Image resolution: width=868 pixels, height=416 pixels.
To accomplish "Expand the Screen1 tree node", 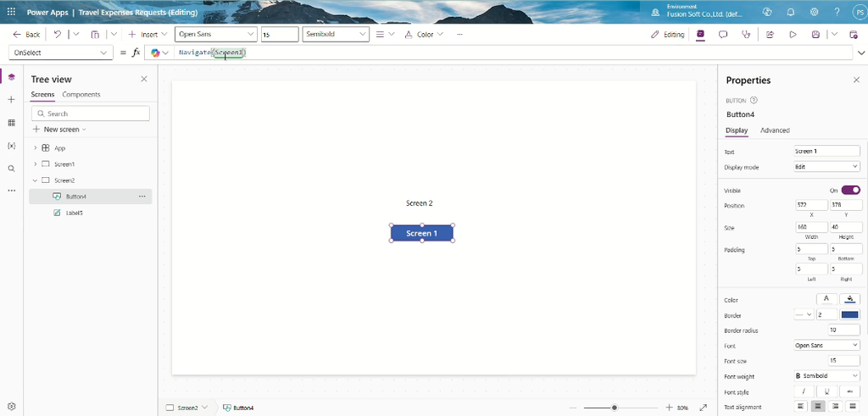I will pos(36,164).
